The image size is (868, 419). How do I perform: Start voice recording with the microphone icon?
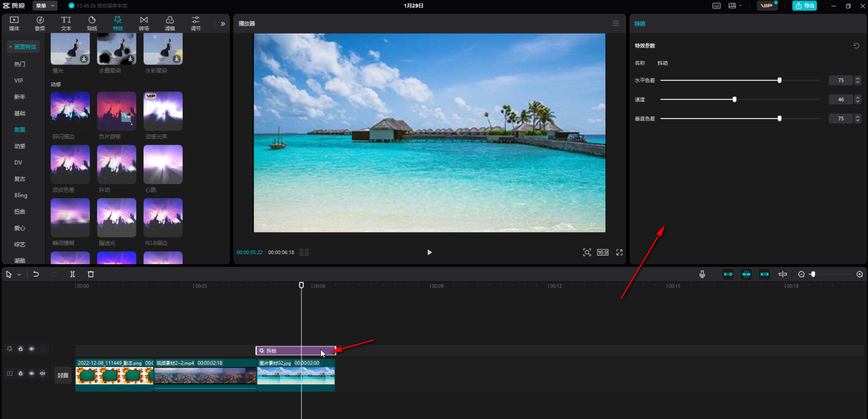702,274
